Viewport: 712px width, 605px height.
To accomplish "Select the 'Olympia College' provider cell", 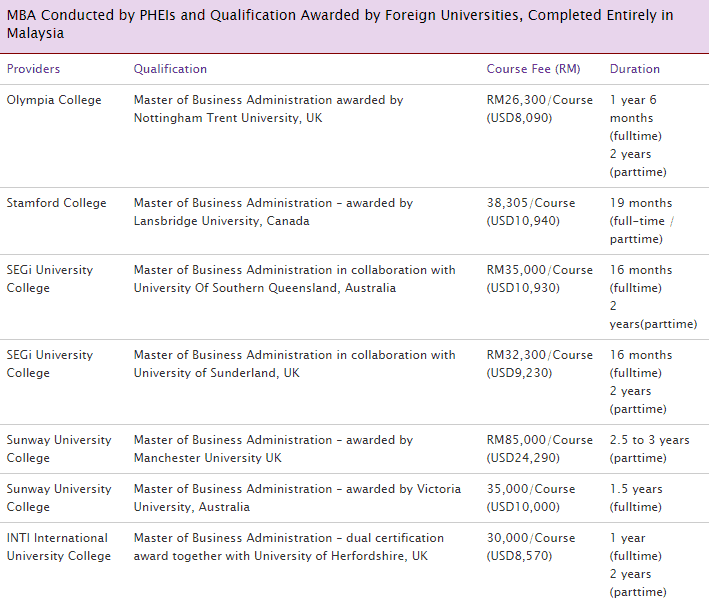I will pos(54,100).
